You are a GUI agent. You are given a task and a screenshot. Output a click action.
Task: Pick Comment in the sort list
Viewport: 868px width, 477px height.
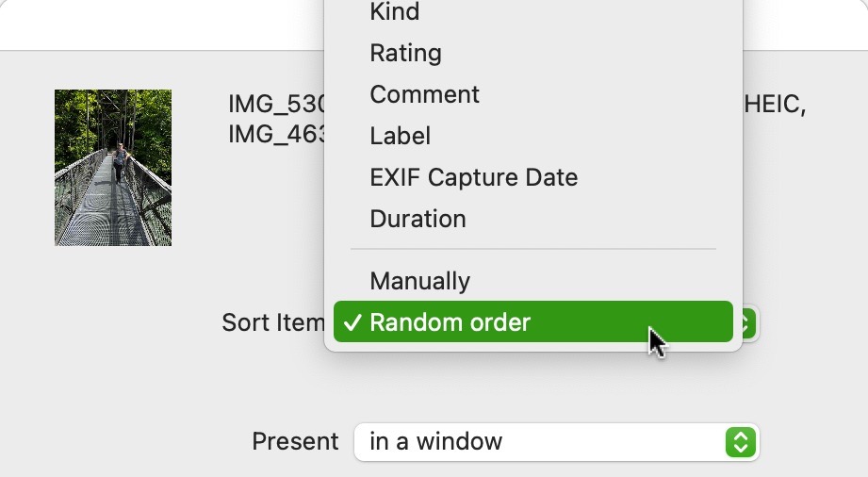(x=424, y=94)
